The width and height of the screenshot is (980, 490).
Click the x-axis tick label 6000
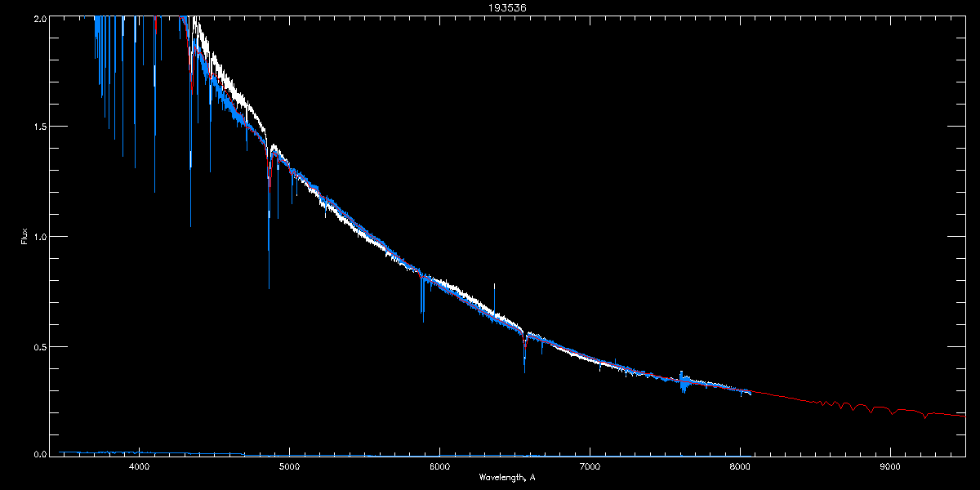[x=439, y=467]
